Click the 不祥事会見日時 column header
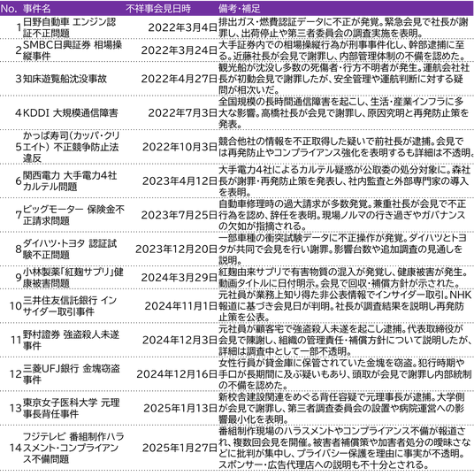Image resolution: width=474 pixels, height=476 pixels. point(158,9)
